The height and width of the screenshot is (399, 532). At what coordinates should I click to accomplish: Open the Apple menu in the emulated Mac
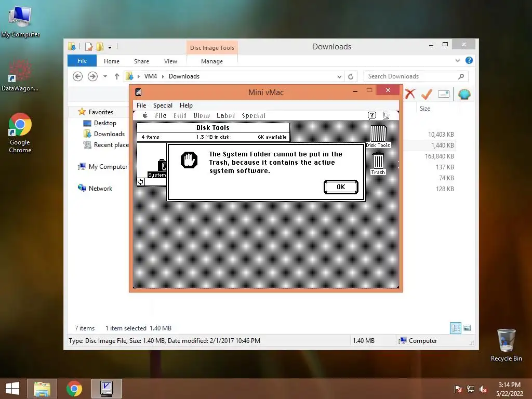point(145,116)
